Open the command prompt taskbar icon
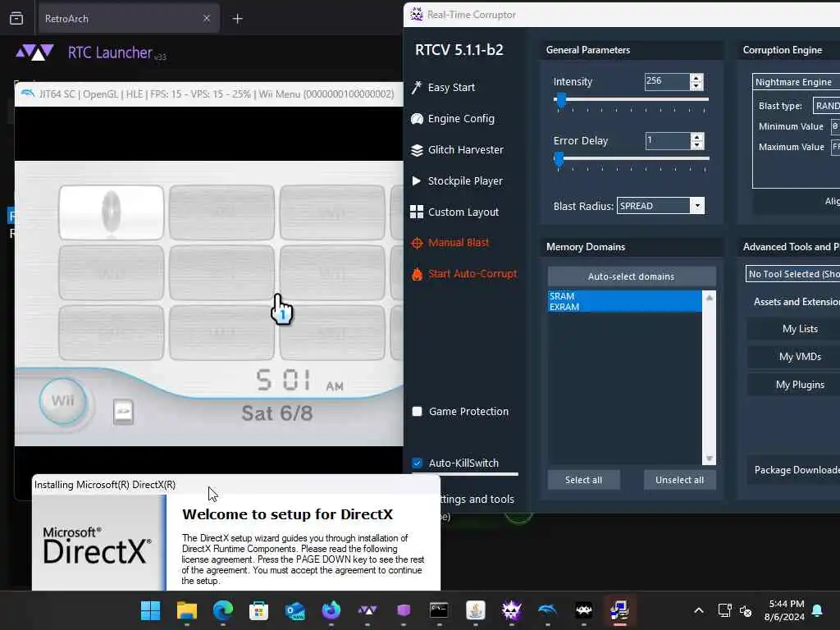The image size is (840, 630). (x=440, y=610)
